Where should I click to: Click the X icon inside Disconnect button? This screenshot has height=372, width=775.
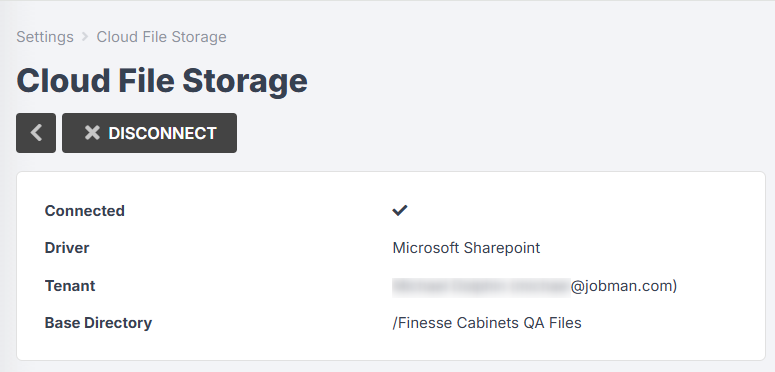[x=92, y=133]
